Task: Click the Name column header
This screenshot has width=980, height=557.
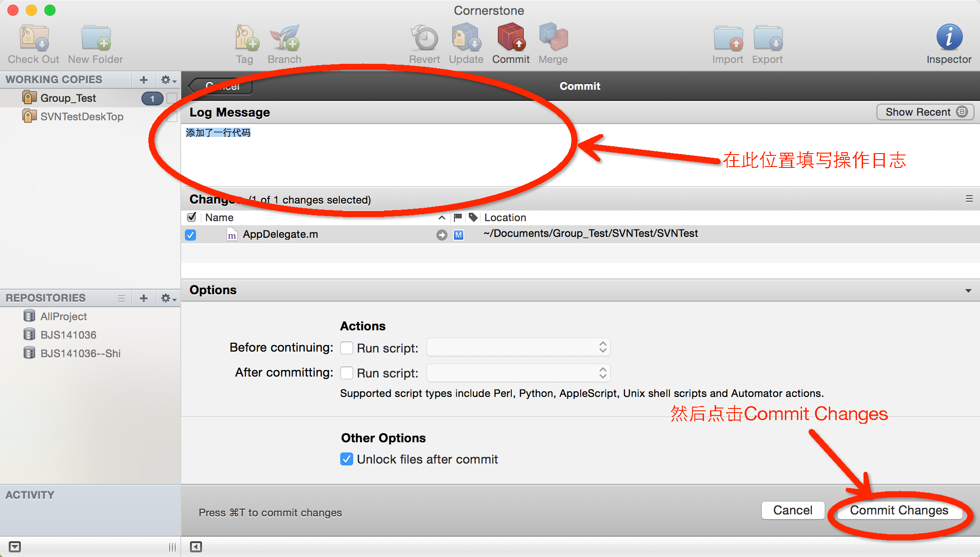Action: click(x=220, y=217)
